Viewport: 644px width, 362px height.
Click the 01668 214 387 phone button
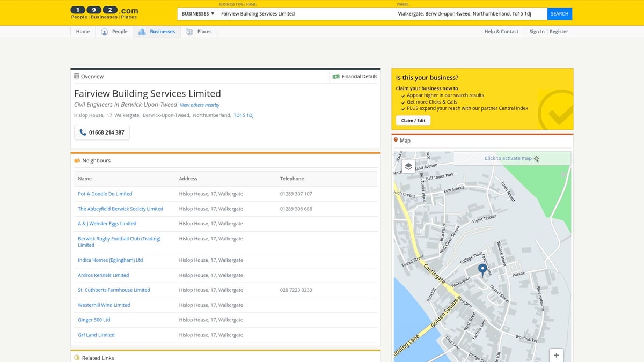tap(102, 132)
